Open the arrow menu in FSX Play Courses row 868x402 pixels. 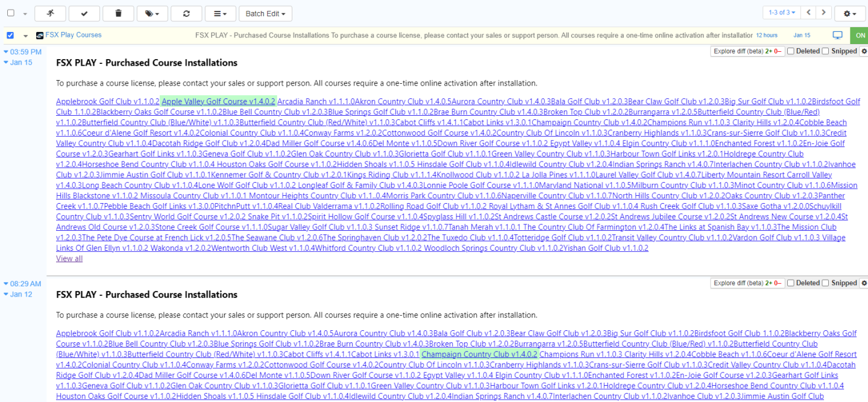click(25, 36)
